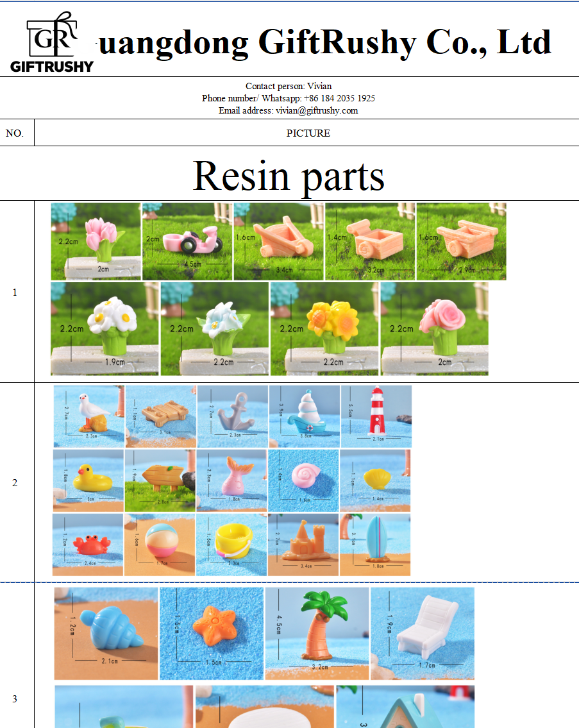The width and height of the screenshot is (579, 728).
Task: Click the vivian@giftrushy.com email address
Action: pos(316,110)
